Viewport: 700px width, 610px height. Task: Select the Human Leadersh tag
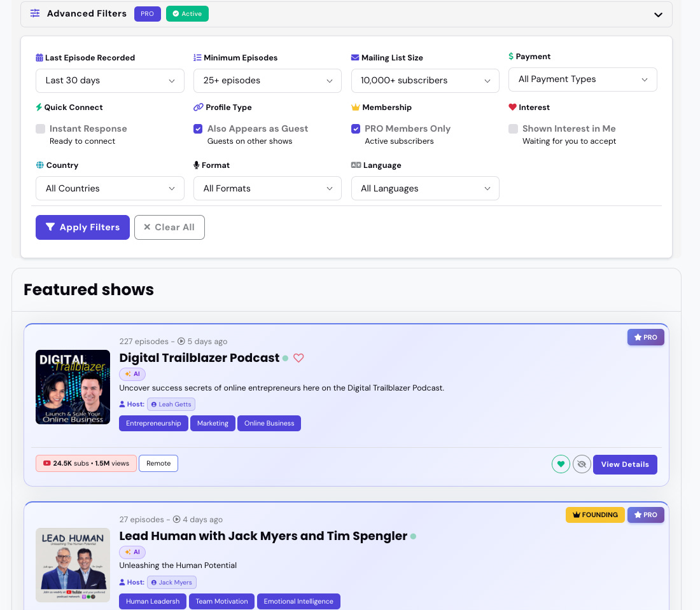click(153, 602)
